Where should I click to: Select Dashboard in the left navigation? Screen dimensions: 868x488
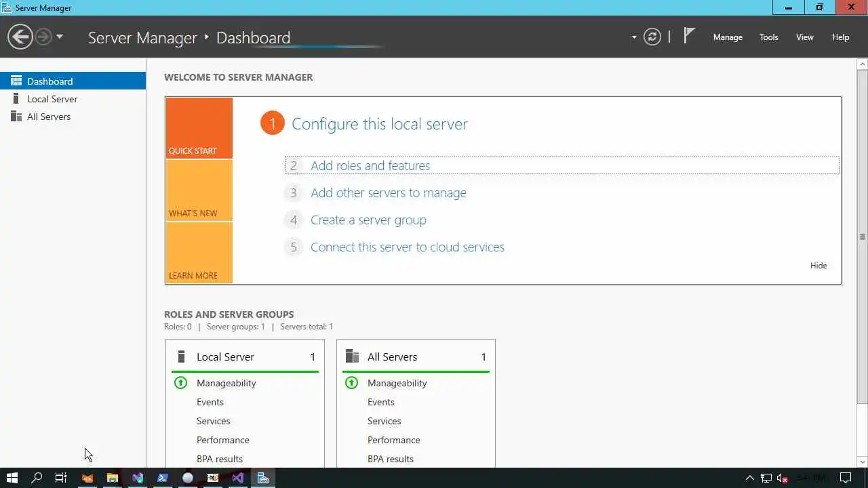[73, 81]
